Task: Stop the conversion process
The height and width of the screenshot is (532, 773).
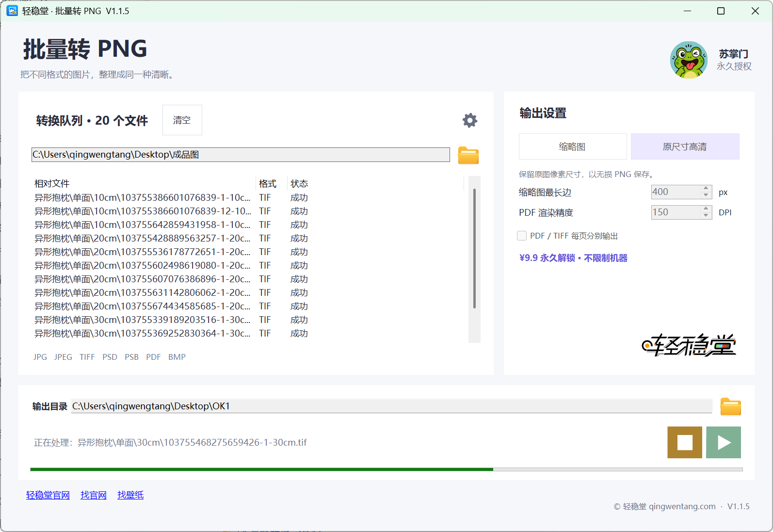Action: coord(685,442)
